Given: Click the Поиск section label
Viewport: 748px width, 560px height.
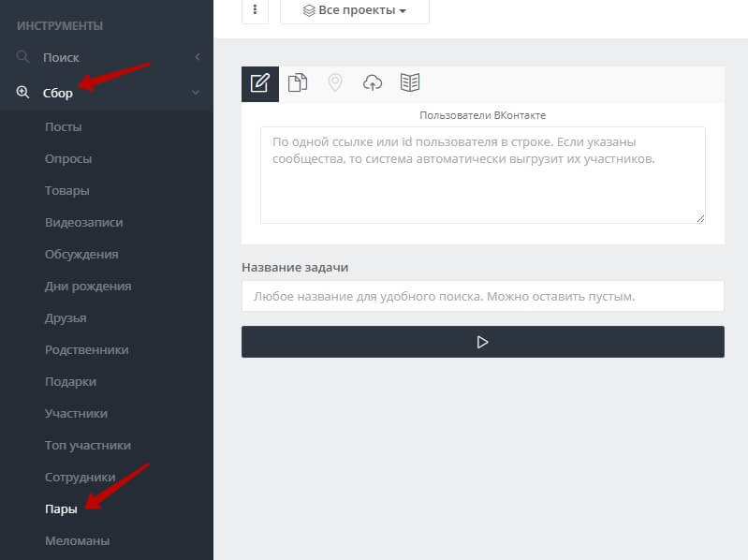Looking at the screenshot, I should click(61, 58).
